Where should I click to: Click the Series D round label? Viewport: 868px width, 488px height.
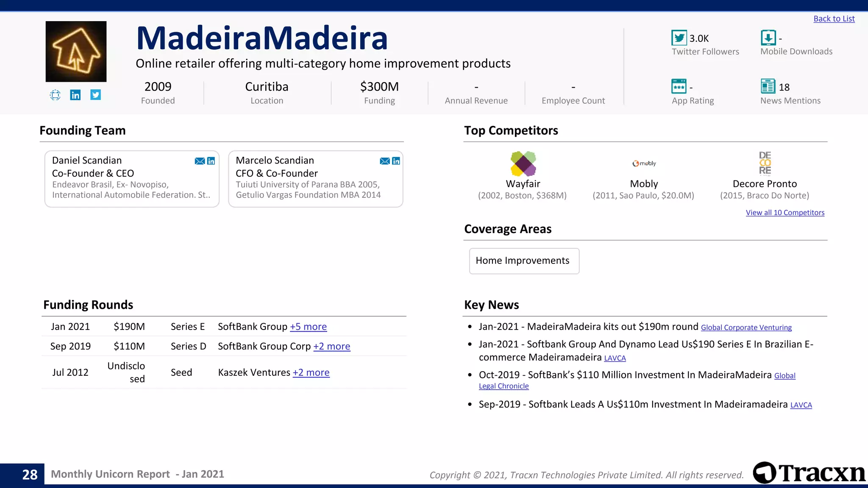coord(189,346)
